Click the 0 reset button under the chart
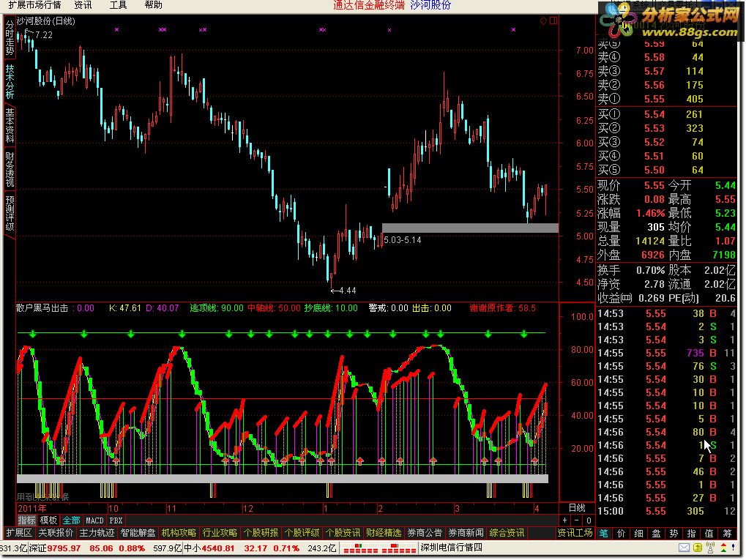Screen dimensions: 746x560 589,520
